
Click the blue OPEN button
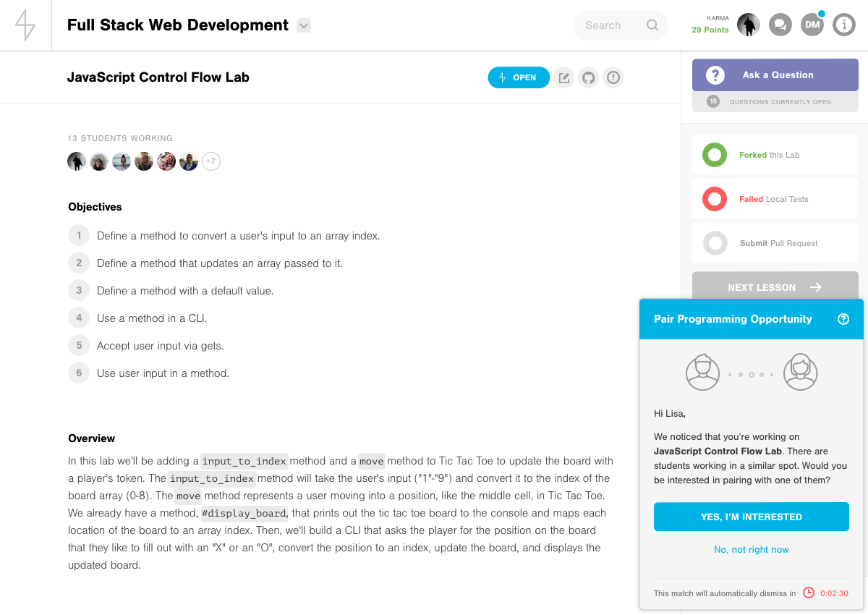click(x=519, y=77)
